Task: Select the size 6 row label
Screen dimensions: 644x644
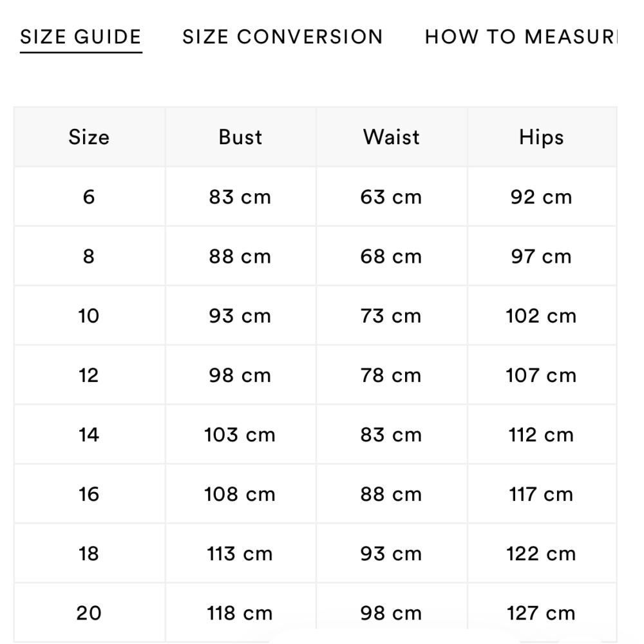Action: 89,196
